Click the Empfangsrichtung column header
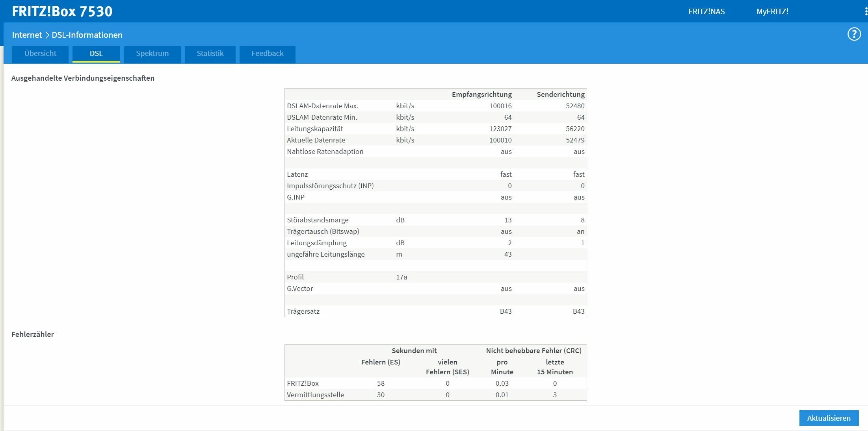The image size is (868, 431). [481, 94]
